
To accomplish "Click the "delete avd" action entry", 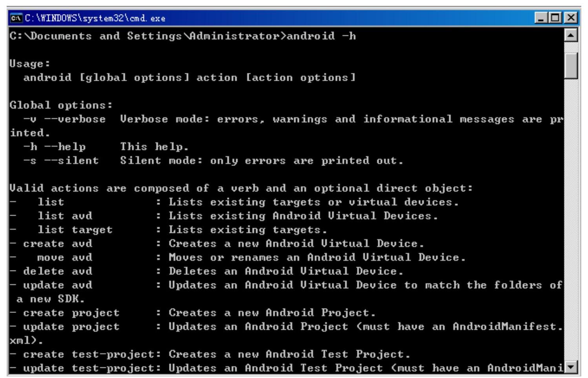I will pyautogui.click(x=58, y=271).
